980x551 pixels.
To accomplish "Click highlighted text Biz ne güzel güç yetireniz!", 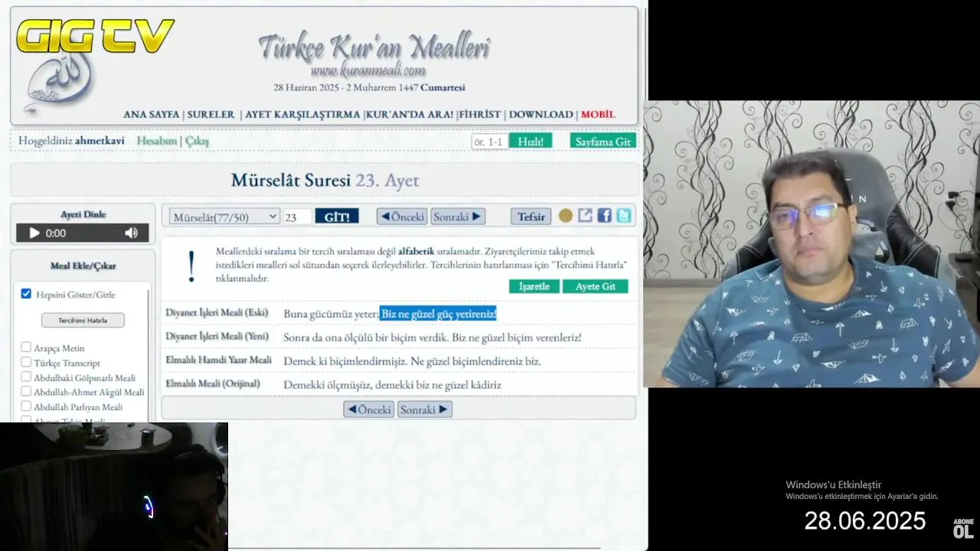I will 439,314.
